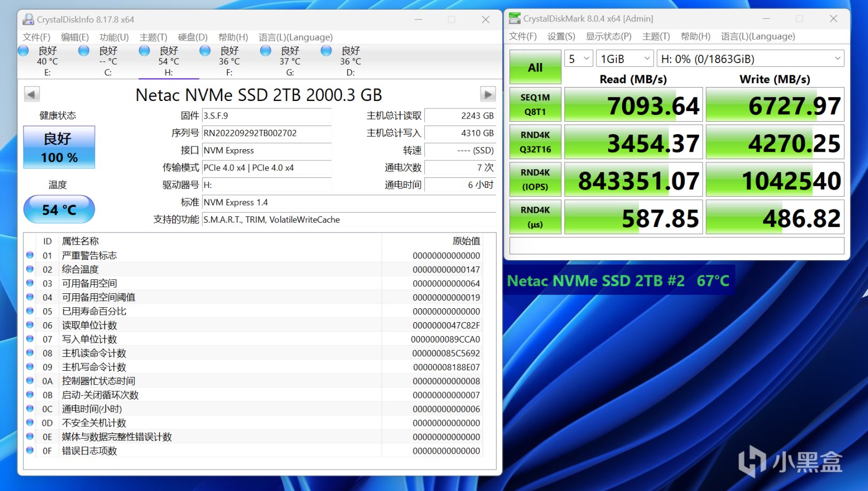Viewport: 868px width, 491px height.
Task: Go to the previous disk with left arrow
Action: 32,95
